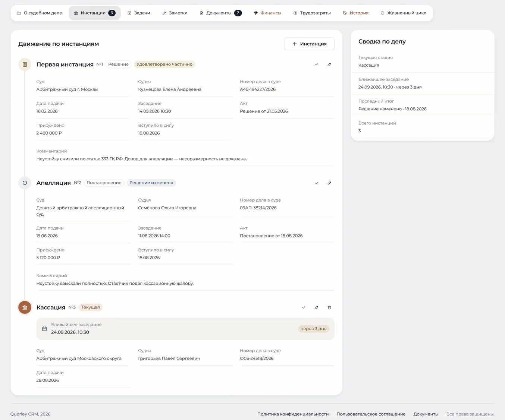Viewport: 505px width, 420px height.
Task: Mark Первая инстанция as completed with checkmark
Action: coord(317,64)
